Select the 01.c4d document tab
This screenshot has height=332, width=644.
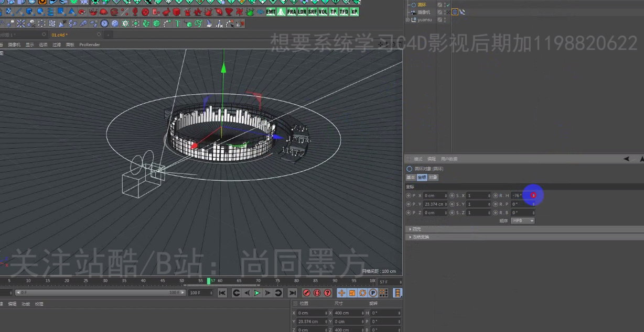coord(59,35)
